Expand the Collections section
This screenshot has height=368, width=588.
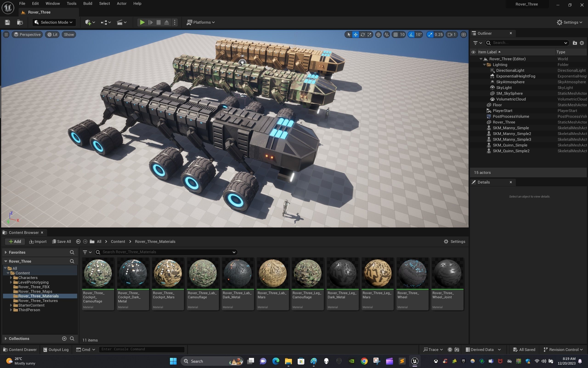(6, 339)
